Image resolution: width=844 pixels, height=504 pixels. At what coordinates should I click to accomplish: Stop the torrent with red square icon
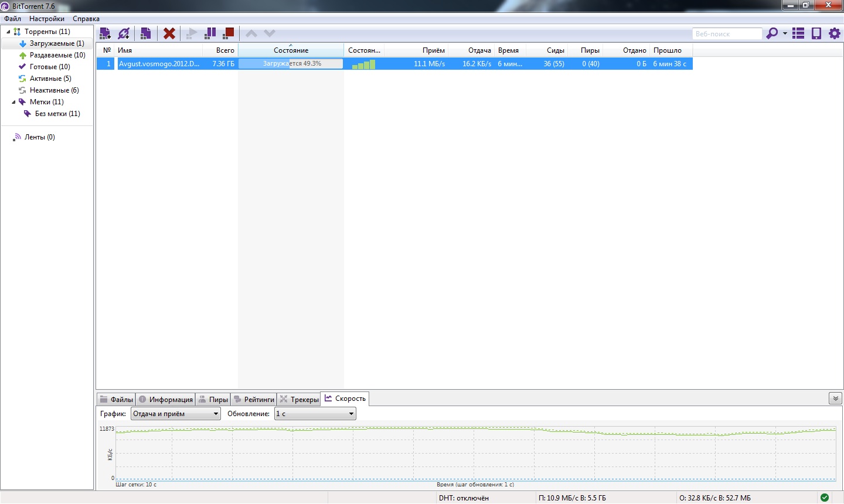(229, 33)
